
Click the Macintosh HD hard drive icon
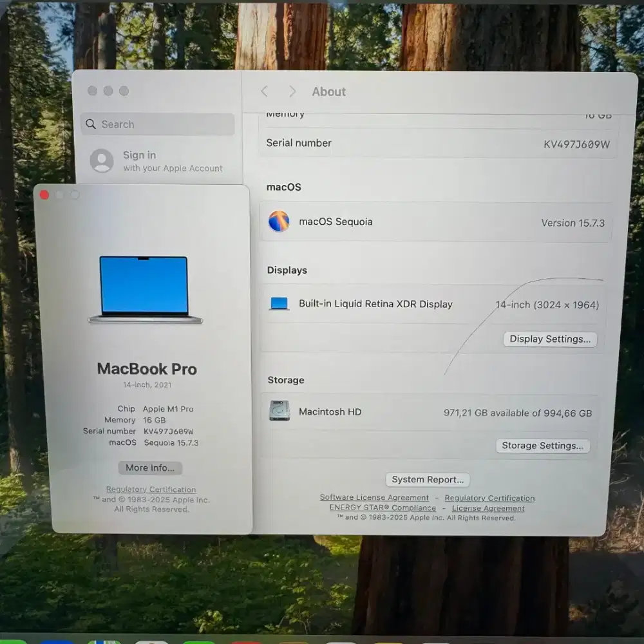tap(278, 412)
